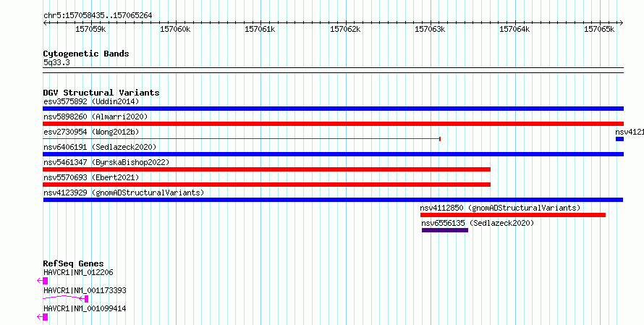Select the red nsv5898260 variant bar

point(333,124)
